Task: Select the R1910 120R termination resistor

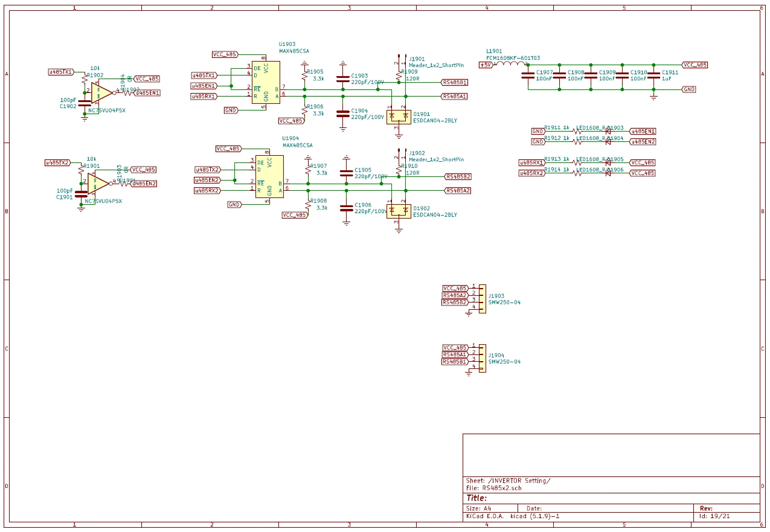Action: coord(399,169)
